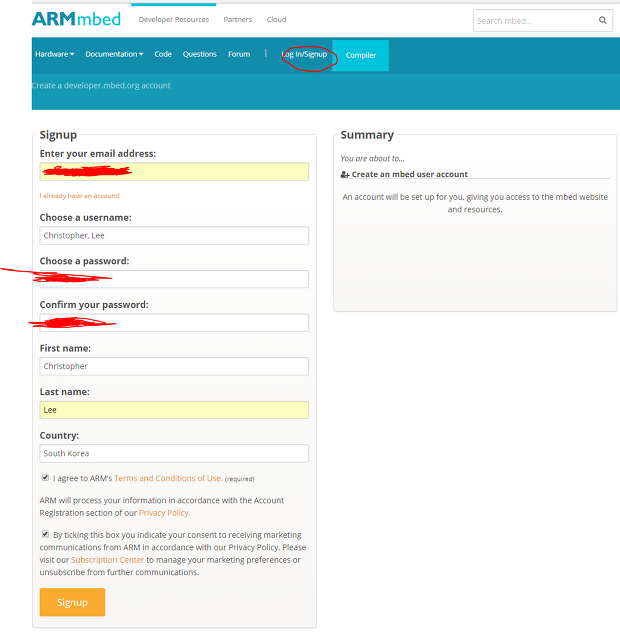Expand the Hardware dropdown menu

pyautogui.click(x=55, y=54)
